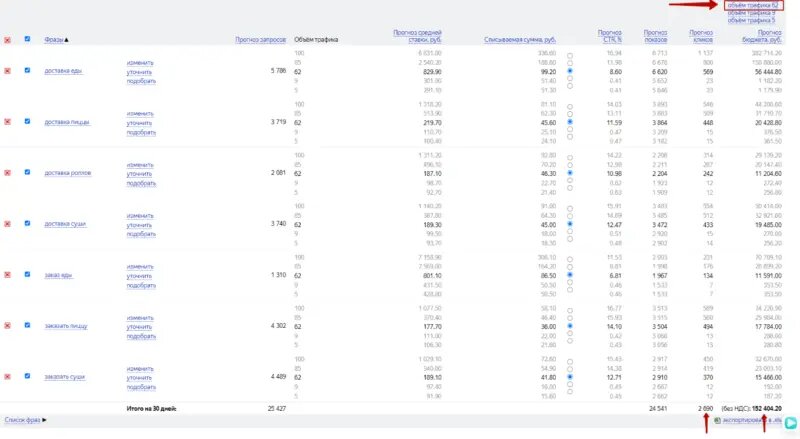Remove phrase доставка роллов with red X
Image resolution: width=800 pixels, height=439 pixels.
(x=7, y=173)
